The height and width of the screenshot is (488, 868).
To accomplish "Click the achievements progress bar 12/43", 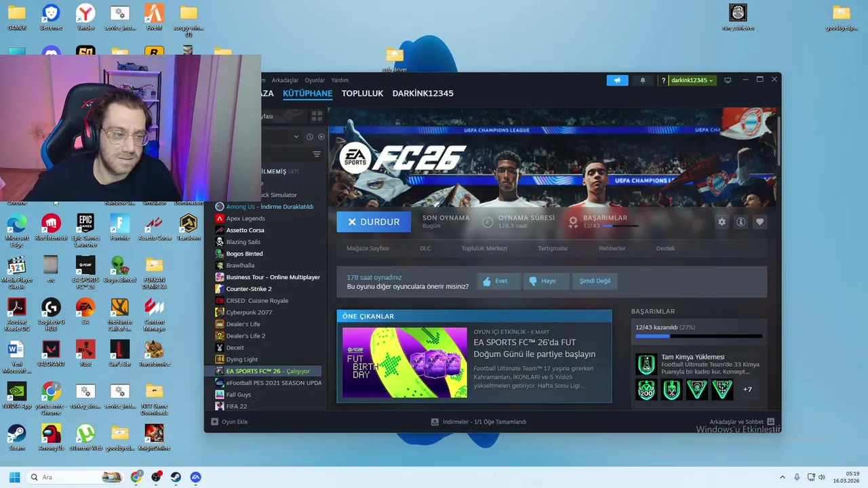I will [699, 336].
